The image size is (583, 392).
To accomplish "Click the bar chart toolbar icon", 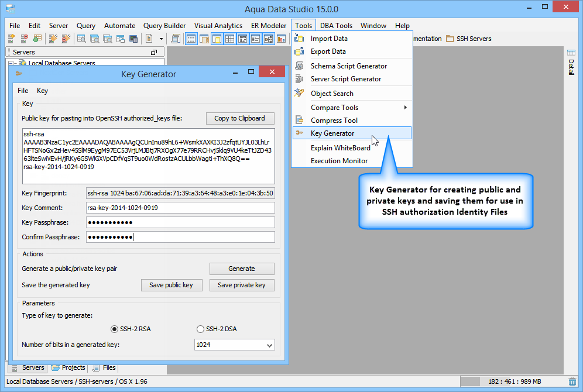I will coord(282,39).
